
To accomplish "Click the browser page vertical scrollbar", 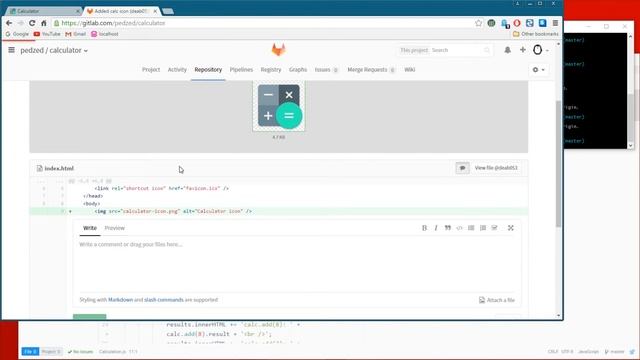I will click(x=559, y=163).
